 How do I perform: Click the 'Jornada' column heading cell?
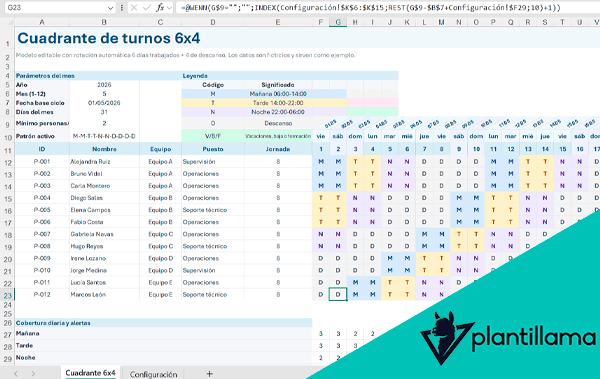278,149
